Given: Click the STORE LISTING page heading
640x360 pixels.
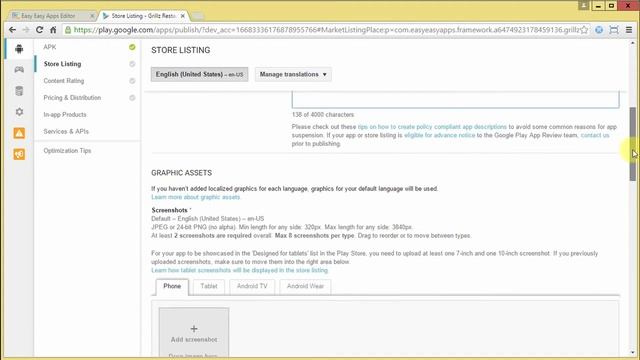Looking at the screenshot, I should click(181, 50).
